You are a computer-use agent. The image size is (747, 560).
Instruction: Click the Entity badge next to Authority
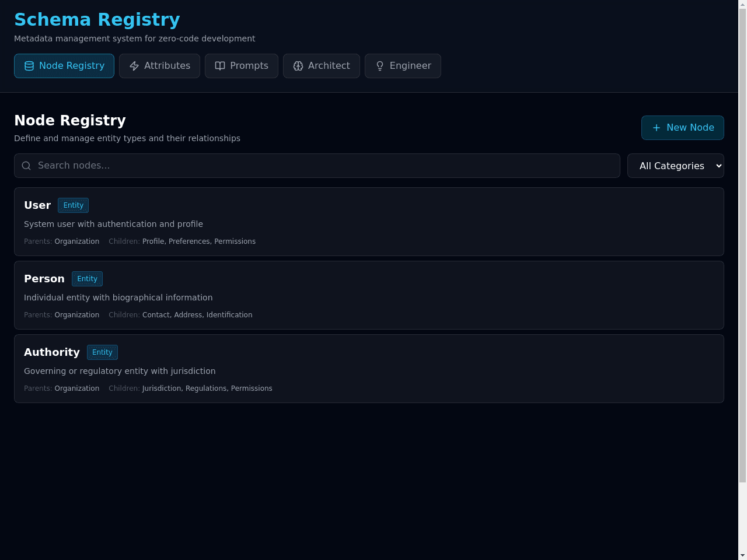[102, 352]
